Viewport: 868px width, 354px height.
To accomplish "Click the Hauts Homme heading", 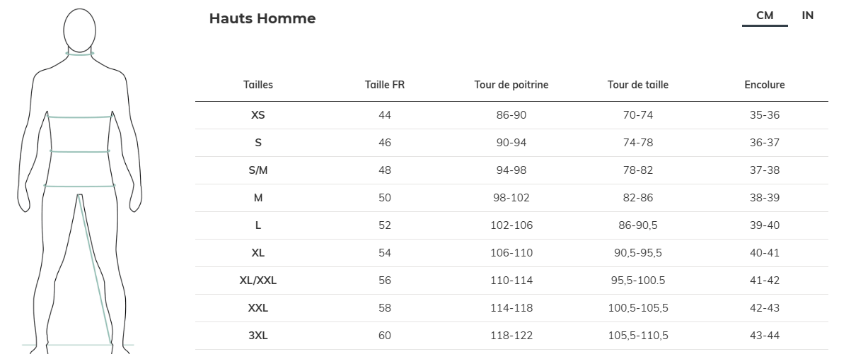I will 262,19.
